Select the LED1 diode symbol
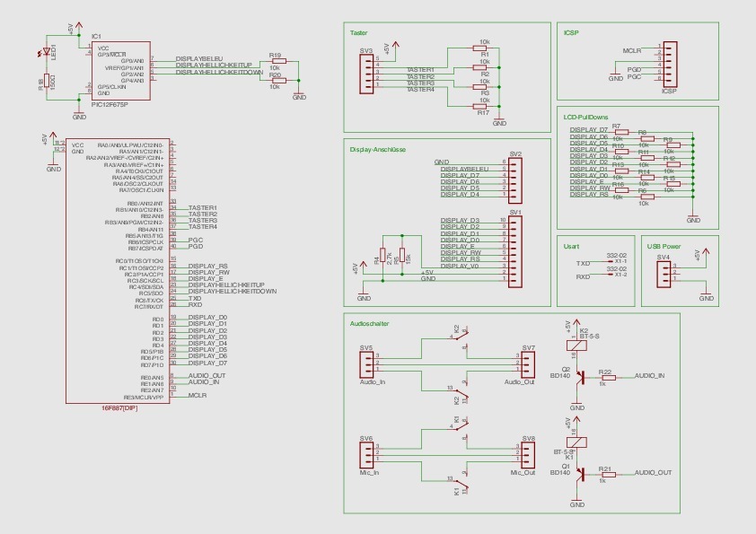 (x=47, y=51)
